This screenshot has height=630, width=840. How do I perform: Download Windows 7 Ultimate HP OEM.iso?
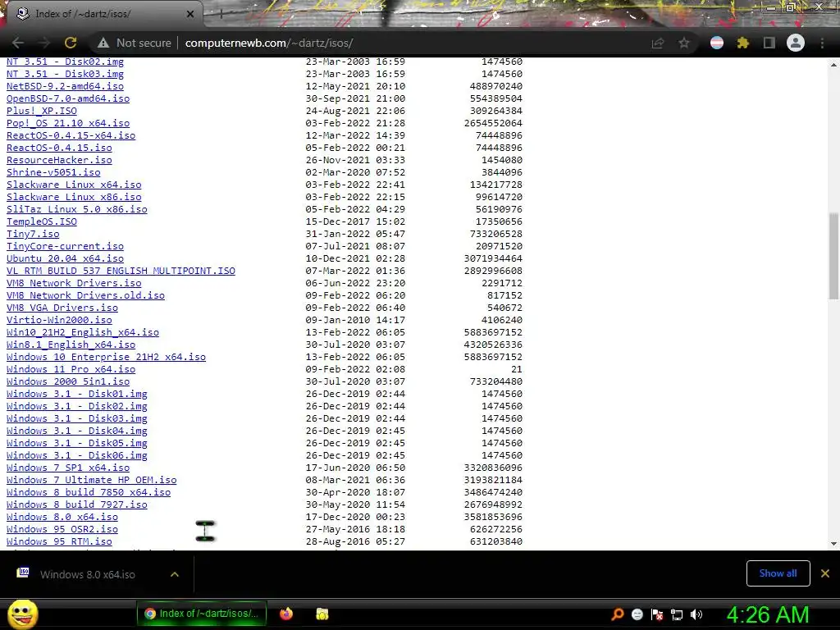tap(92, 481)
